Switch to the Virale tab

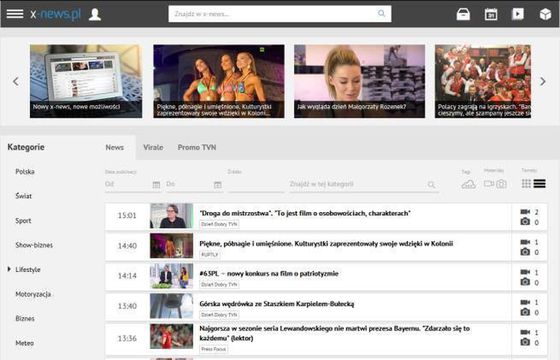coord(153,148)
